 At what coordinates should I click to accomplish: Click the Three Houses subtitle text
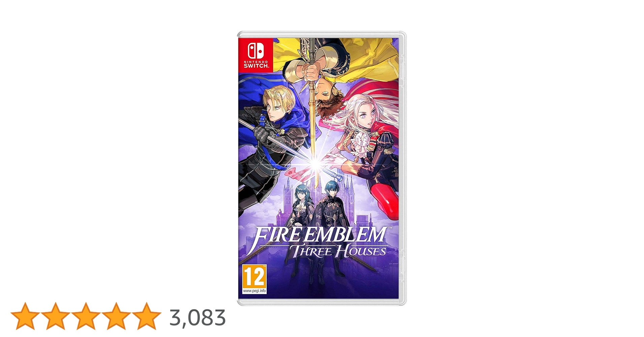point(338,251)
